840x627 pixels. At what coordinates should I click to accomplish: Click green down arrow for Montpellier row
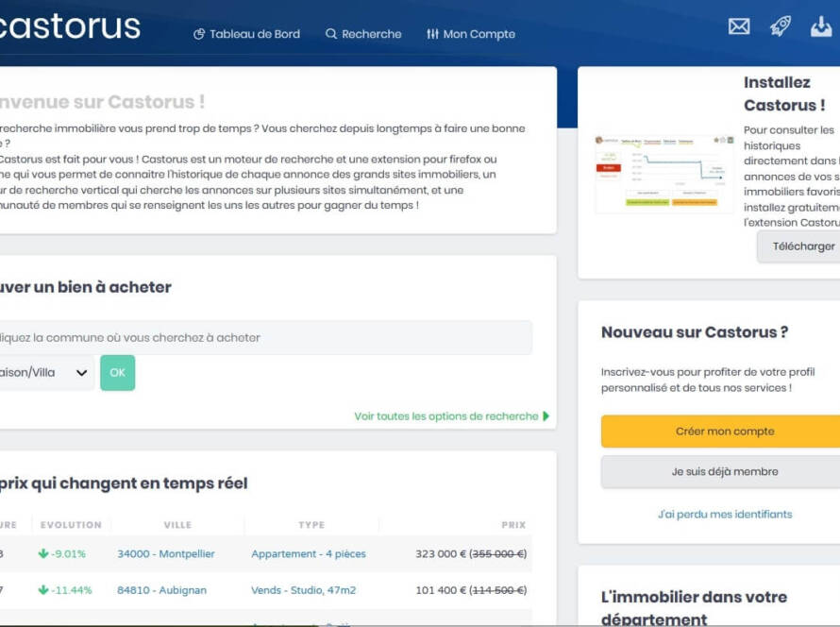(43, 554)
